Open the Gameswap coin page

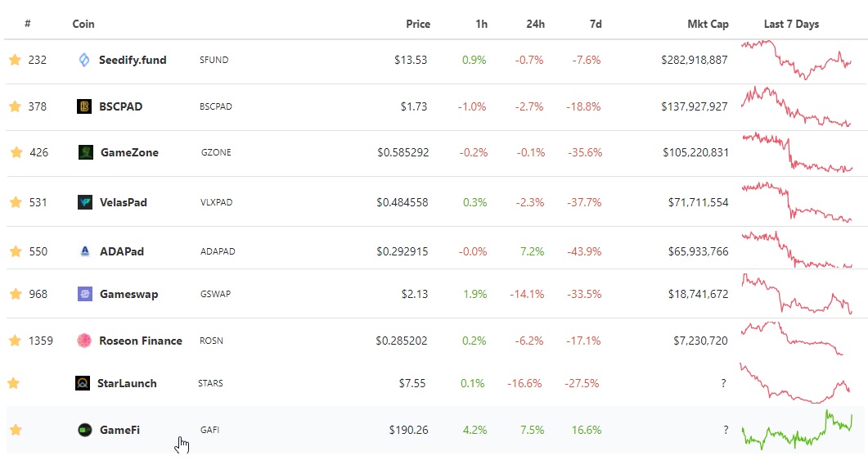tap(129, 294)
